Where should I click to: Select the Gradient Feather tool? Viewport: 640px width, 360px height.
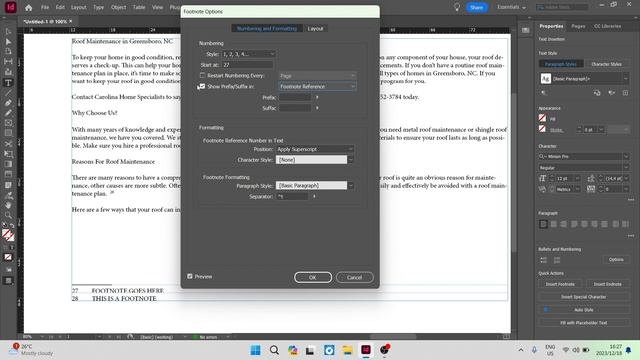click(x=8, y=174)
